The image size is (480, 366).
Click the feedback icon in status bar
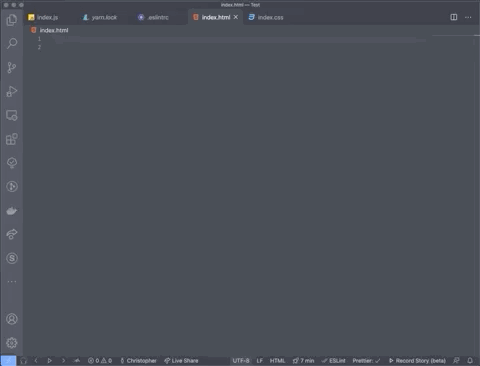[x=456, y=360]
